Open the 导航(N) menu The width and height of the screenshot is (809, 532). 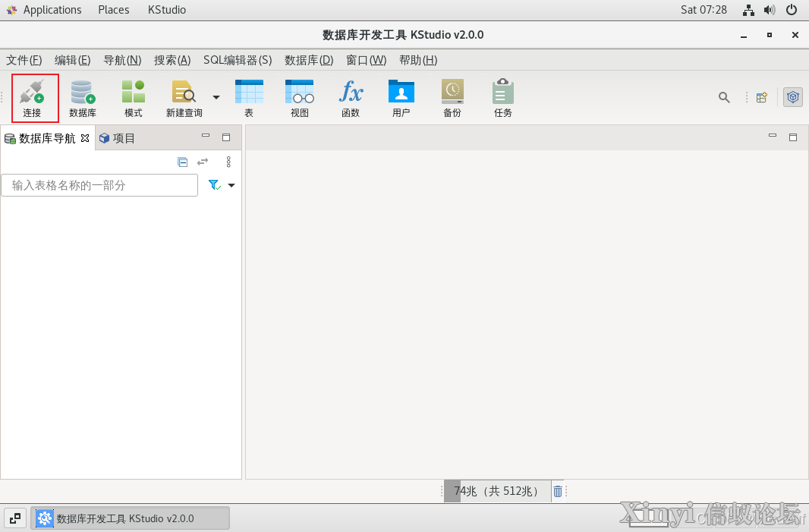click(x=122, y=61)
